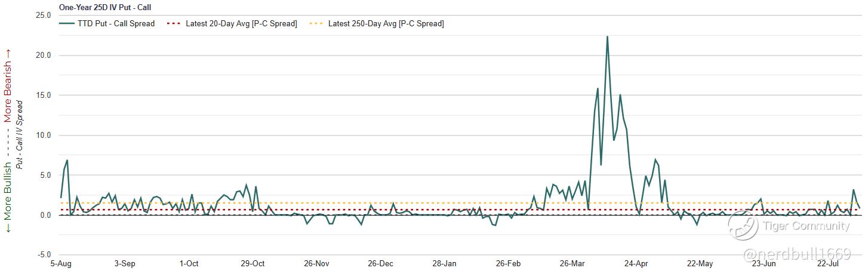Click the 0.0 y-axis value

(x=45, y=215)
